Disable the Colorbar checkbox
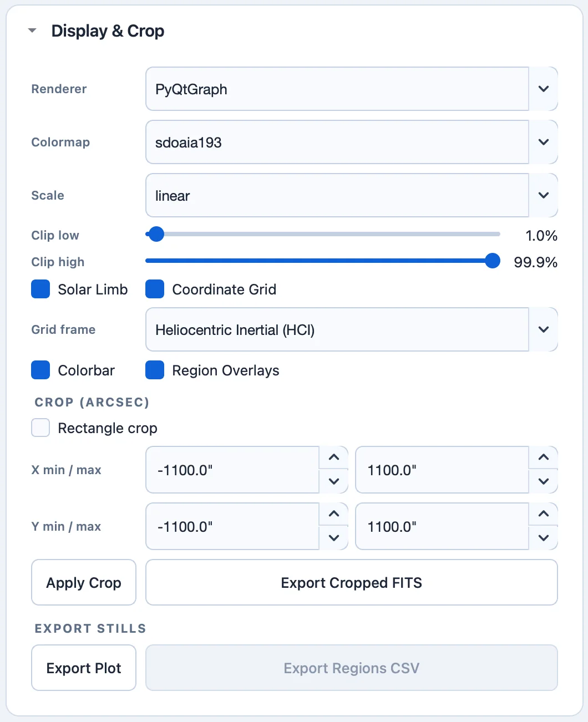Viewport: 588px width, 722px height. tap(40, 370)
